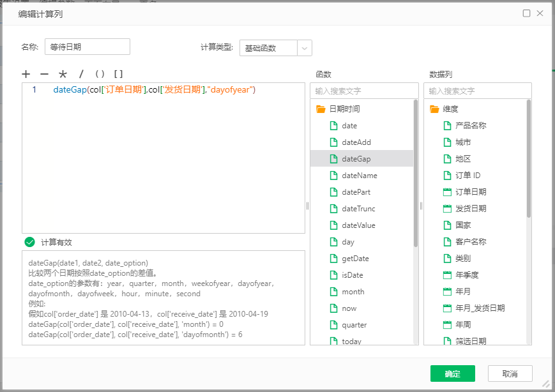
Task: Click the maximize dialog icon
Action: 526,13
